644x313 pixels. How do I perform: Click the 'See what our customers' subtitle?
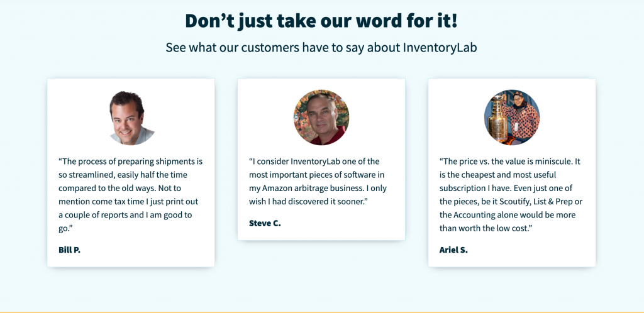click(321, 47)
